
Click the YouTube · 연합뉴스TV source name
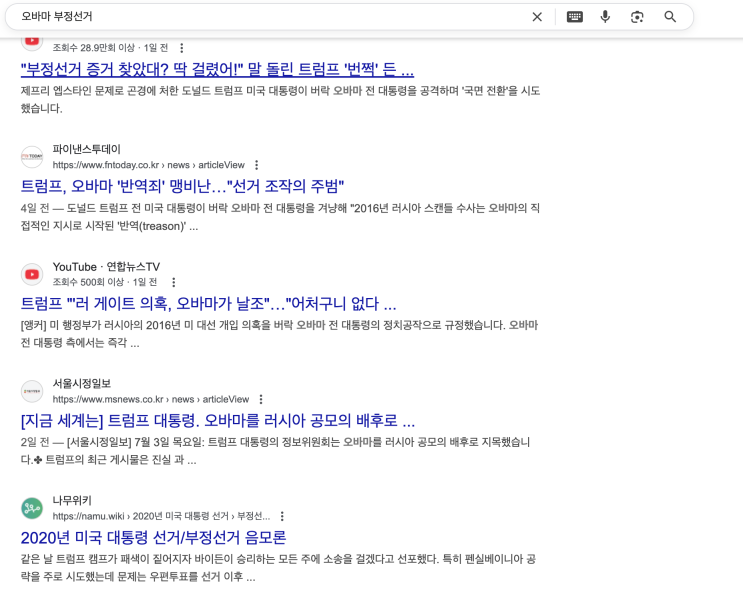click(106, 267)
